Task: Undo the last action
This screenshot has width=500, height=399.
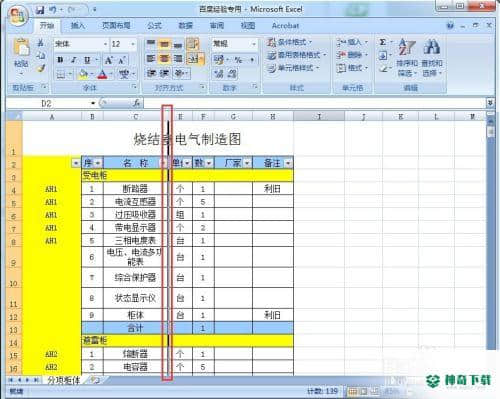Action: click(x=53, y=10)
